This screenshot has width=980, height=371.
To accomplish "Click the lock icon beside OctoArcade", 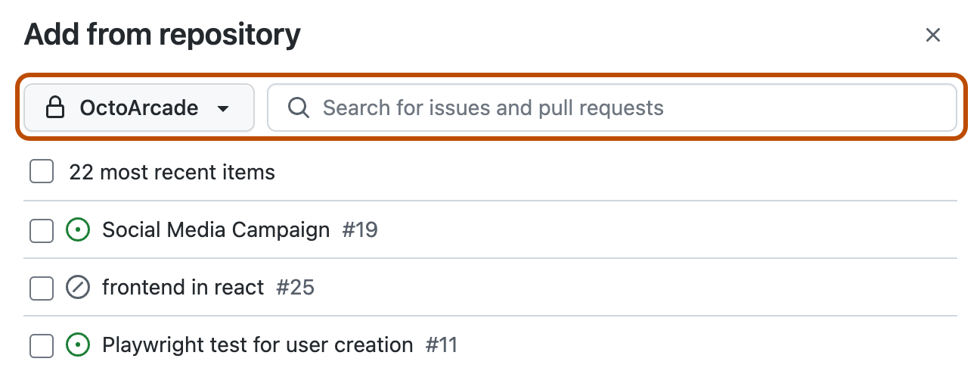I will 55,108.
